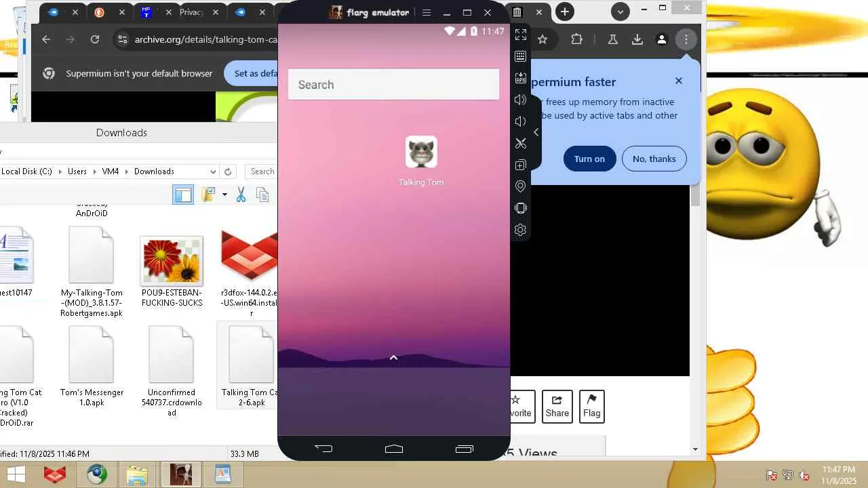Click the emulator shake device icon
The width and height of the screenshot is (868, 488).
(521, 208)
